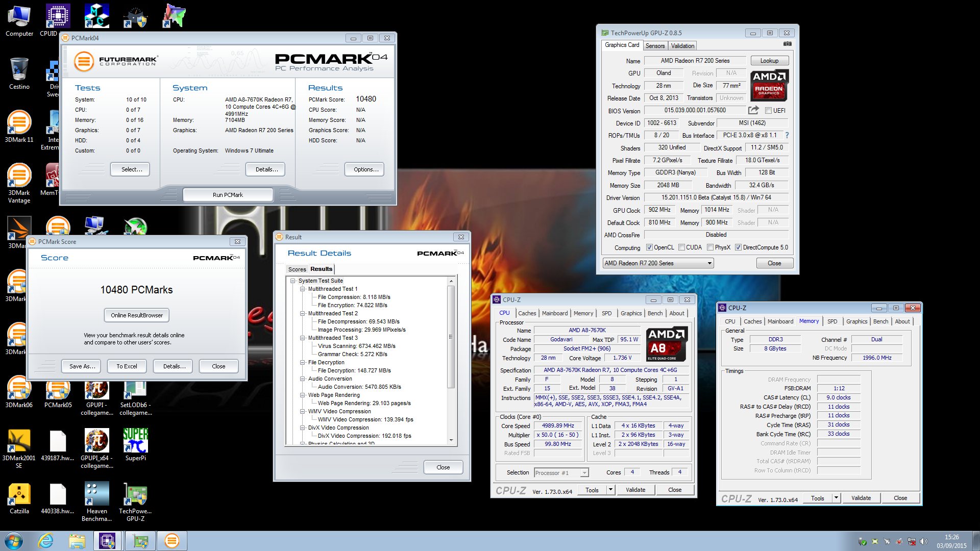Click the GPU Name field in GPU-Z
The height and width of the screenshot is (551, 980).
(x=695, y=61)
